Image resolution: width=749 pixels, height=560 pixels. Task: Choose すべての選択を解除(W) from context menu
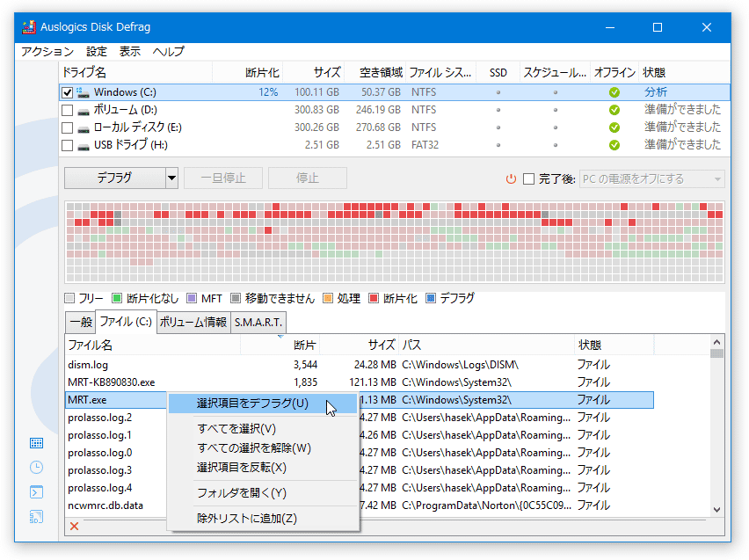click(263, 448)
